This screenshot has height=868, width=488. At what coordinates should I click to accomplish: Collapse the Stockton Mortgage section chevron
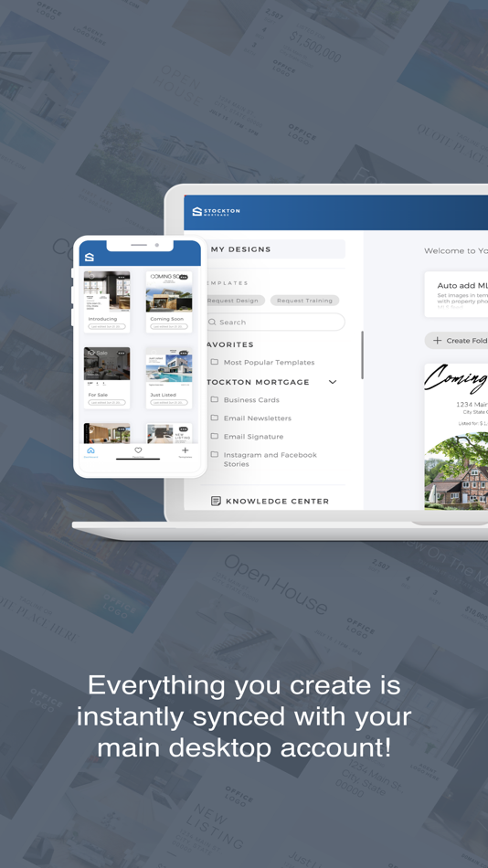333,382
